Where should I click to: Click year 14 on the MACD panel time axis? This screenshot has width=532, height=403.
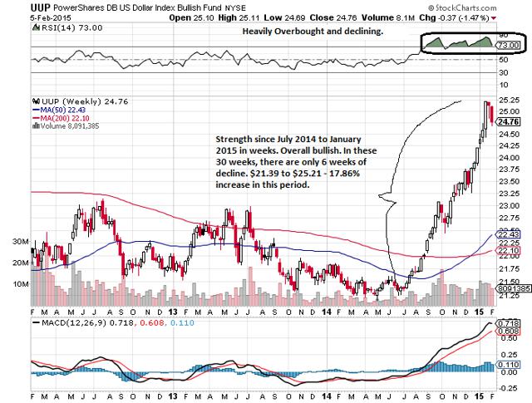coord(326,396)
